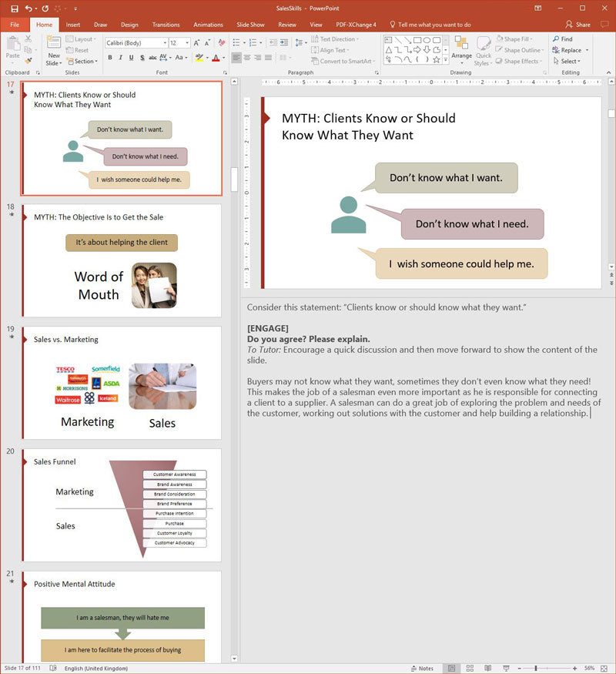Toggle Align Left paragraph alignment
This screenshot has width=616, height=674.
pyautogui.click(x=236, y=57)
